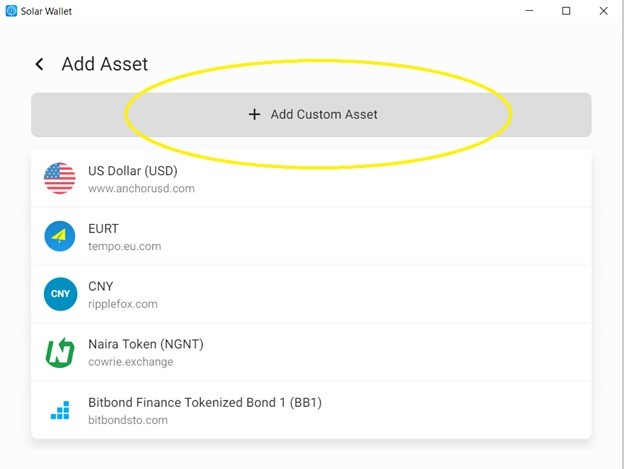Click the ripplefox.com domain text
624x469 pixels.
123,304
